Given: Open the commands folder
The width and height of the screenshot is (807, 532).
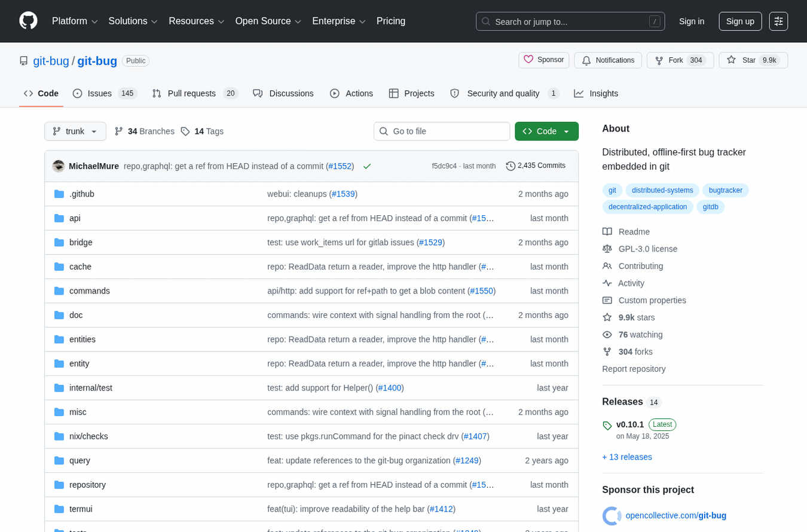Looking at the screenshot, I should (x=90, y=291).
